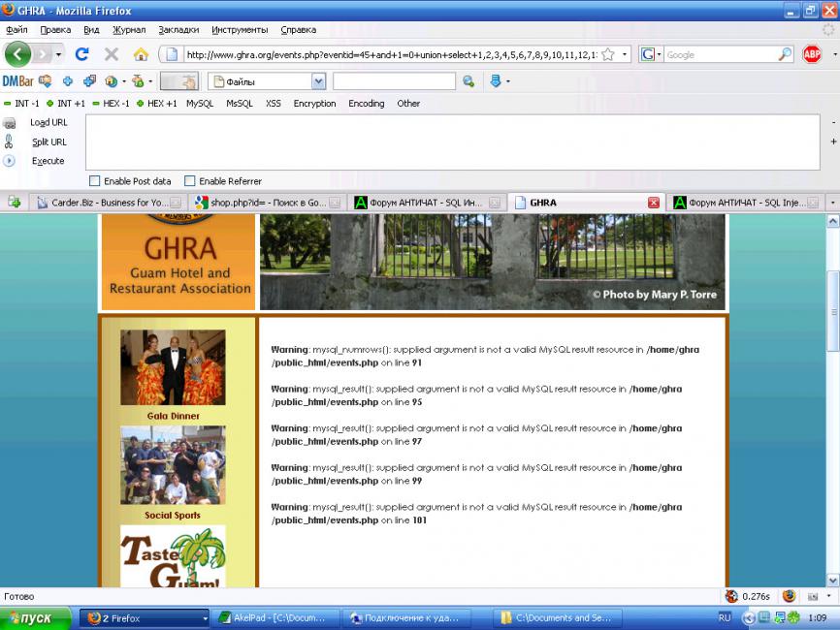The width and height of the screenshot is (840, 630).
Task: Open the Gala Dinner photo thumbnail
Action: pyautogui.click(x=173, y=367)
